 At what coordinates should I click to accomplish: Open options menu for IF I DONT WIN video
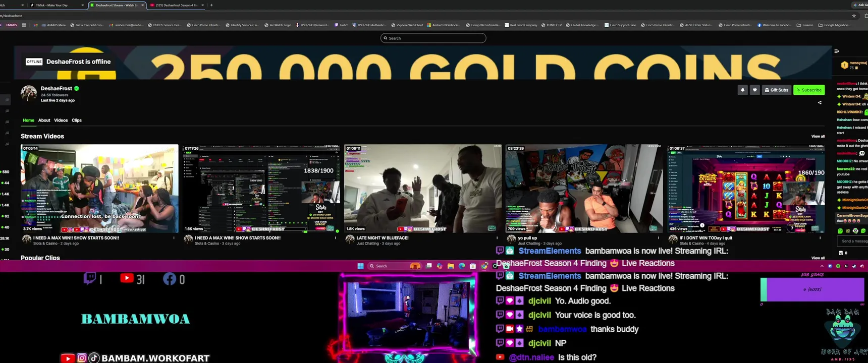pos(820,238)
